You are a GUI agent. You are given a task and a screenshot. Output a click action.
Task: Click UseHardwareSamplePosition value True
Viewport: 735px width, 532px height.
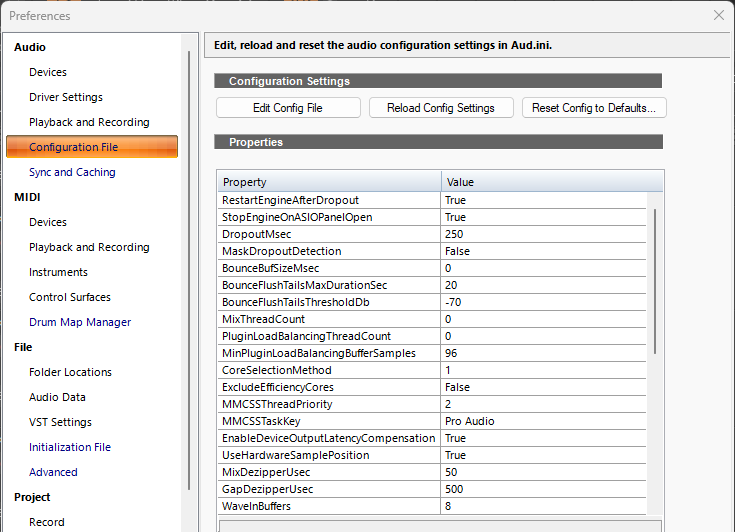point(544,455)
